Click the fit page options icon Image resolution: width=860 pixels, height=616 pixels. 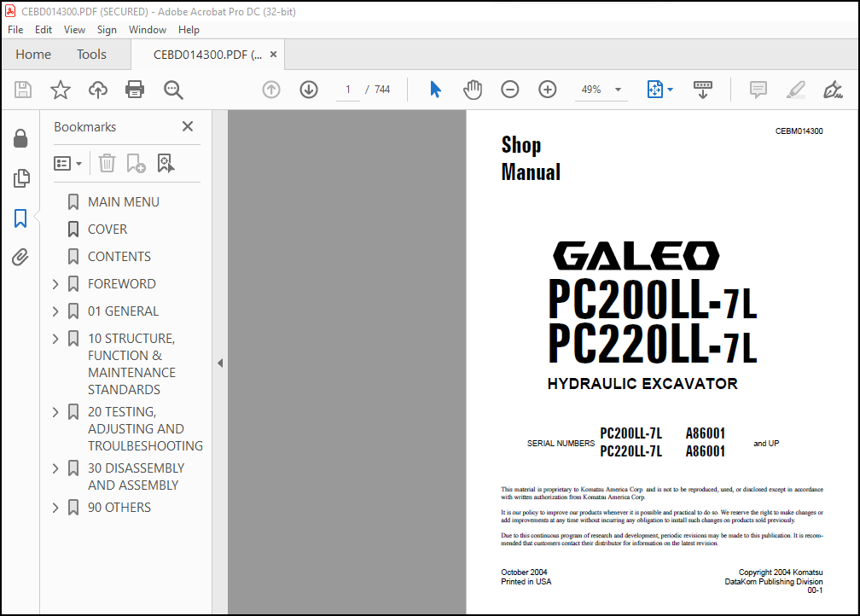click(655, 90)
